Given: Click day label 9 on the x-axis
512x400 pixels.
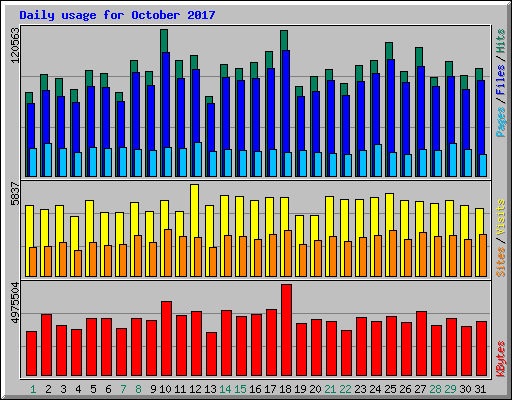Looking at the screenshot, I should pyautogui.click(x=153, y=389).
